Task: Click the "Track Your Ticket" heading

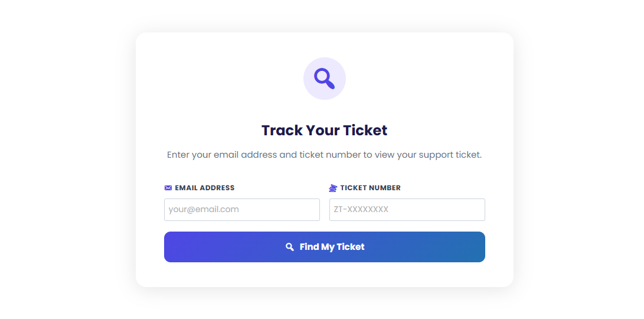Action: [x=324, y=130]
